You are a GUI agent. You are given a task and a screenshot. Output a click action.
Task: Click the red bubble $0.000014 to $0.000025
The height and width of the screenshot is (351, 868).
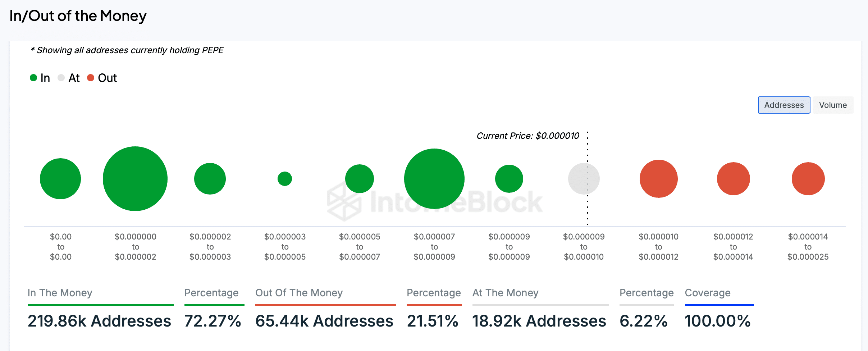pyautogui.click(x=808, y=179)
